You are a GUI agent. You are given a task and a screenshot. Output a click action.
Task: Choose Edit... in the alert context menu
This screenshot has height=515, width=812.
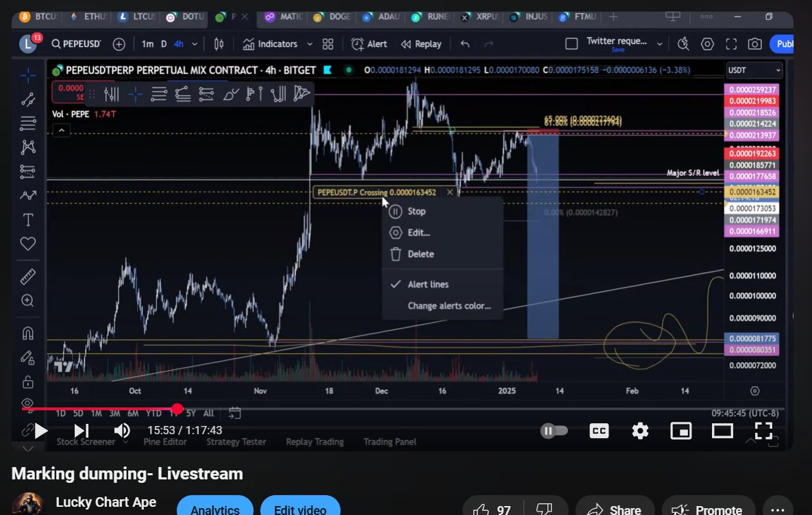442,232
